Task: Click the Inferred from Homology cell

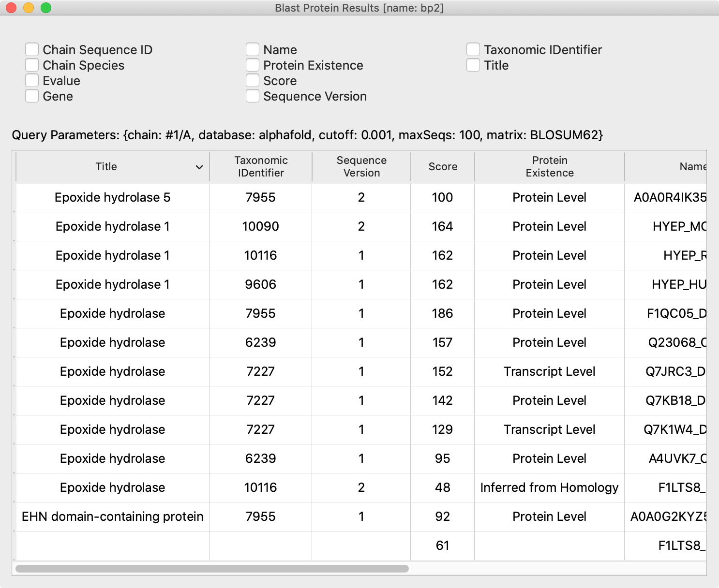Action: point(549,488)
